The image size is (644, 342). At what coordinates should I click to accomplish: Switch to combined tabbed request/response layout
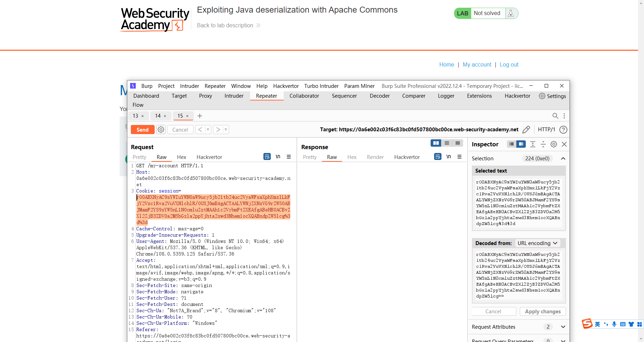tap(458, 143)
